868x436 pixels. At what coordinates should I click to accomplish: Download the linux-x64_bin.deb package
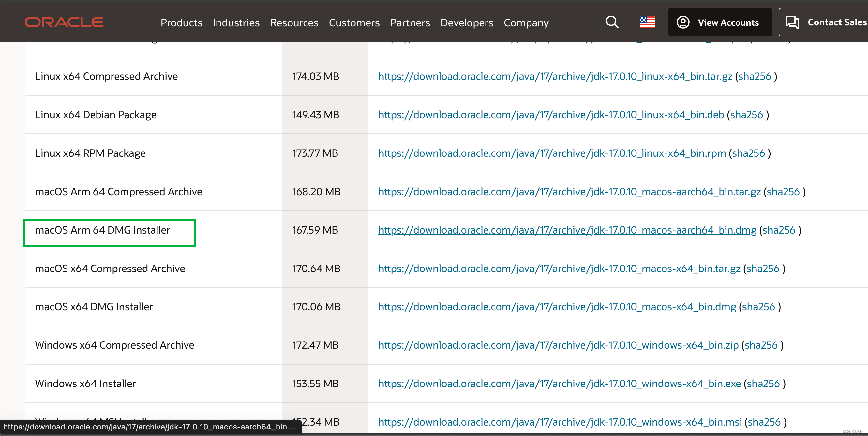pyautogui.click(x=551, y=115)
